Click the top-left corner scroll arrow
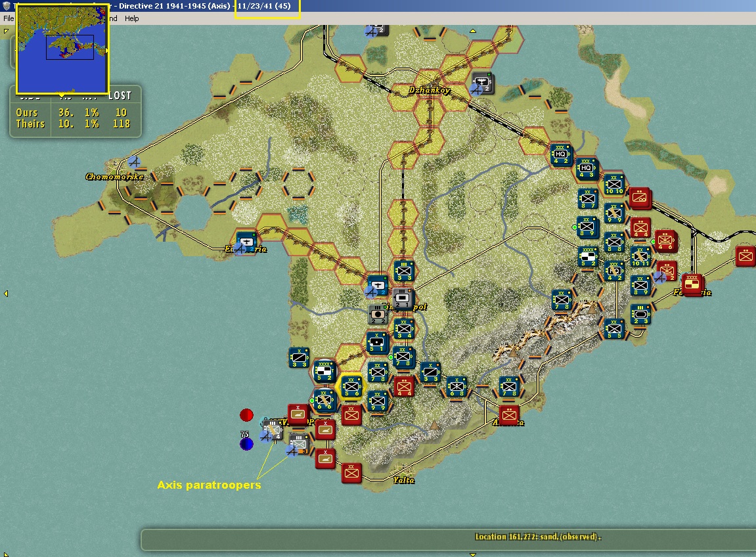The height and width of the screenshot is (557, 756). [6, 32]
